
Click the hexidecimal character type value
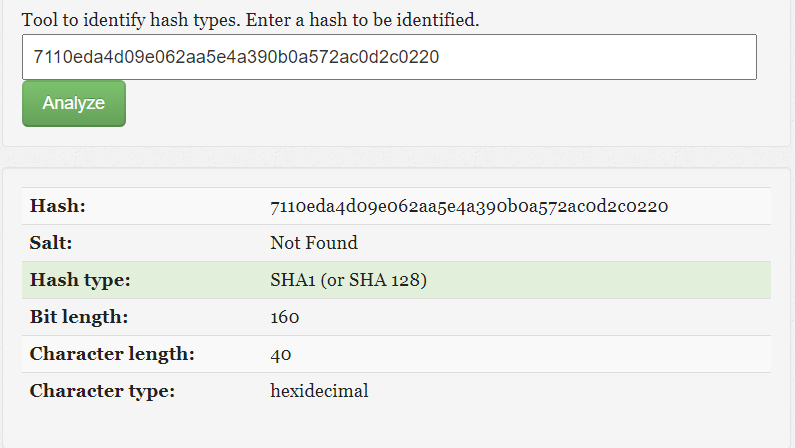[319, 391]
